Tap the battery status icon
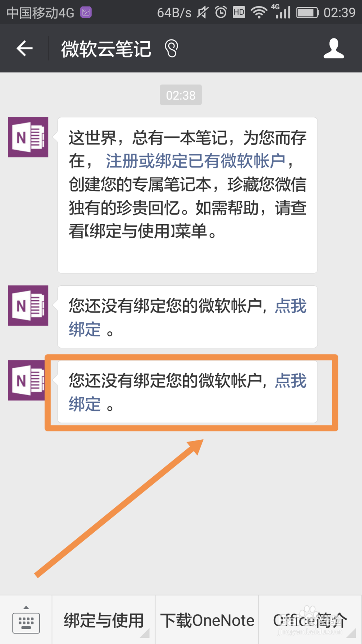Image resolution: width=362 pixels, height=644 pixels. click(307, 13)
